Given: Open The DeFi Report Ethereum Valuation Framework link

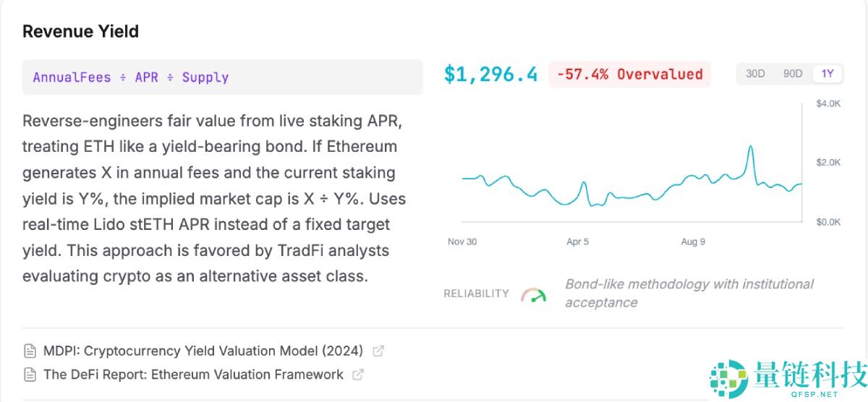Looking at the screenshot, I should coord(193,375).
